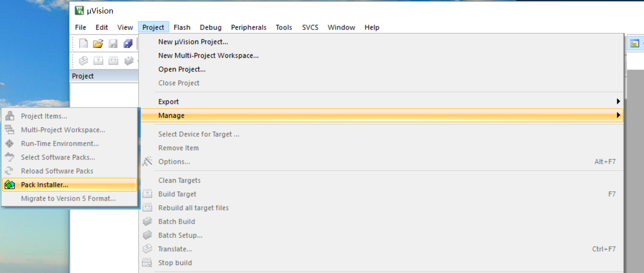Expand the Export submenu arrow

619,102
